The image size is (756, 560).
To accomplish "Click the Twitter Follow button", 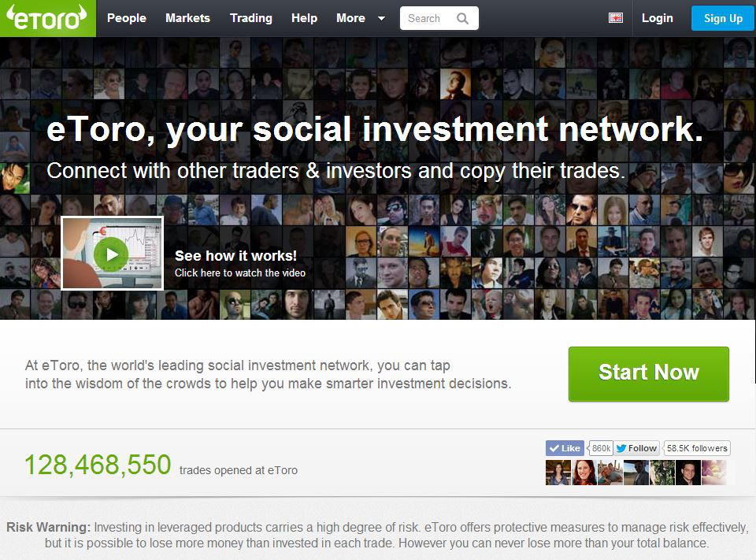I will (636, 448).
